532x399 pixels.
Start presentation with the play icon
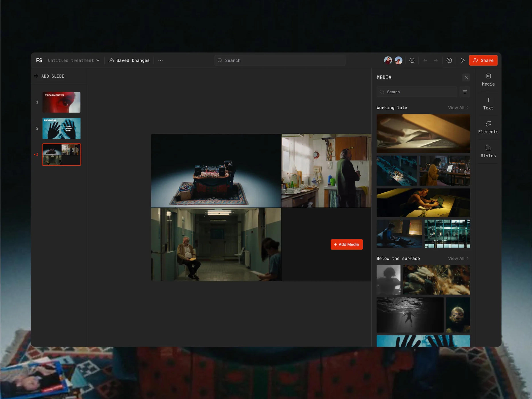(x=462, y=60)
